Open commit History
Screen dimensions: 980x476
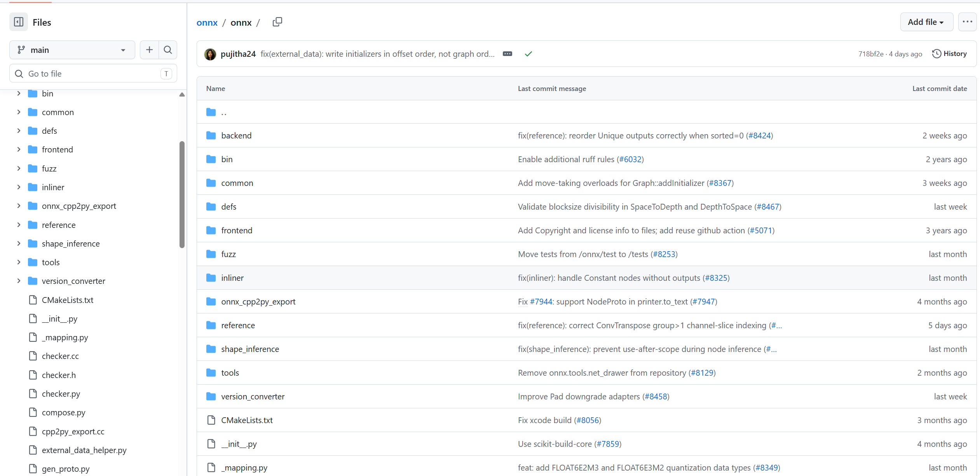pos(949,54)
